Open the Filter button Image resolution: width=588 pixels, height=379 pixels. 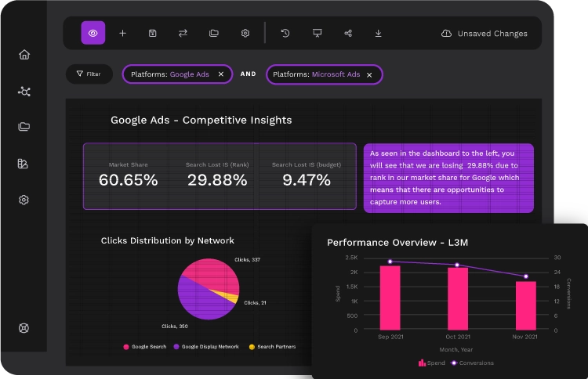pos(89,74)
